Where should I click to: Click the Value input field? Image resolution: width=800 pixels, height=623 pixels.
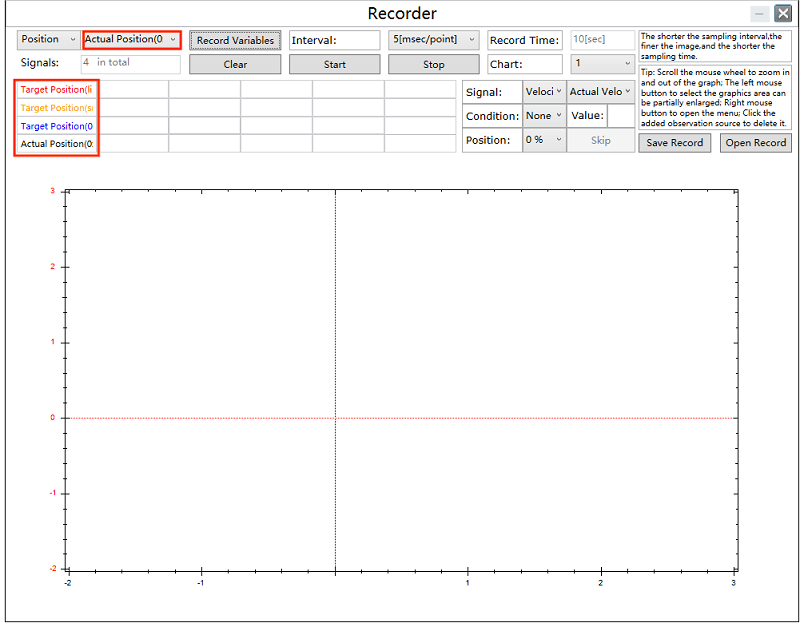point(620,116)
